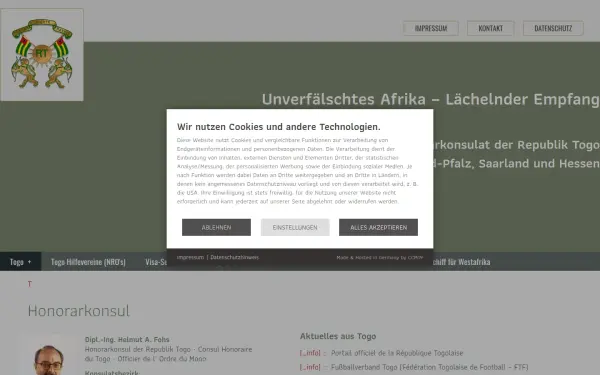Open info link for Portail officiel
The image size is (600, 375).
(x=310, y=353)
